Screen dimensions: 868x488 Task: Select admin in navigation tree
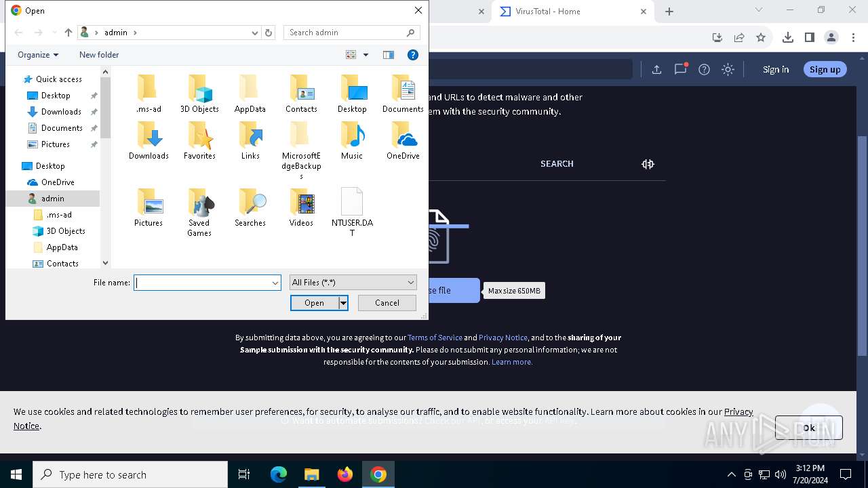pos(53,199)
